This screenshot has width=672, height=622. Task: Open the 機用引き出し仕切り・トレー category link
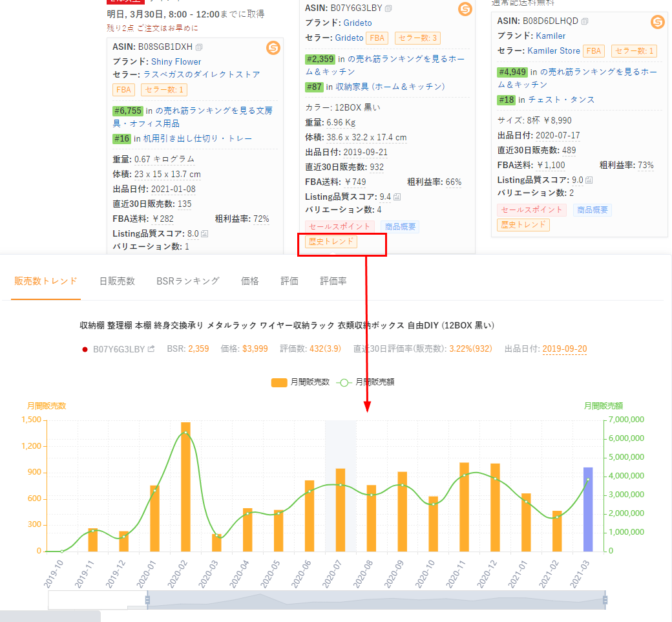198,138
